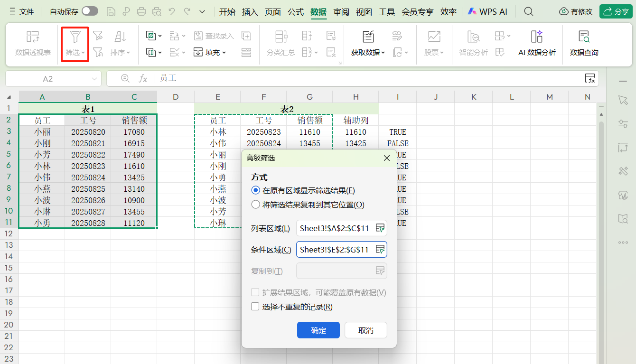Open the 填充 dropdown
Screen dimensions: 636x364
[210, 52]
